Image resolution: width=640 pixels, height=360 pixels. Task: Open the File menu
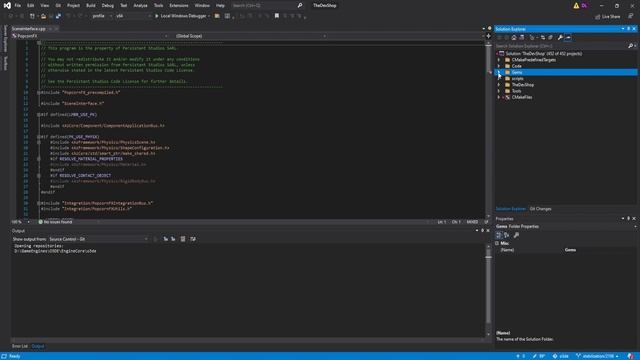(x=18, y=5)
